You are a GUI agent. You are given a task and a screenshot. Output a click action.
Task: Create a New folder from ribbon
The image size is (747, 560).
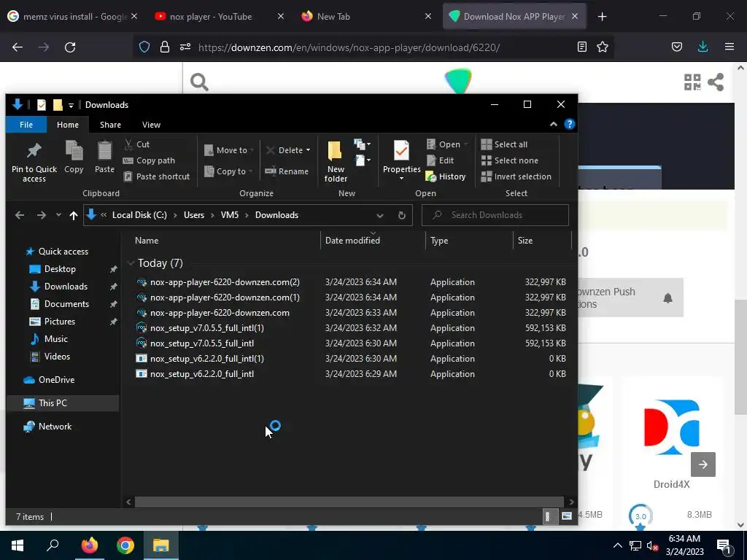click(336, 161)
